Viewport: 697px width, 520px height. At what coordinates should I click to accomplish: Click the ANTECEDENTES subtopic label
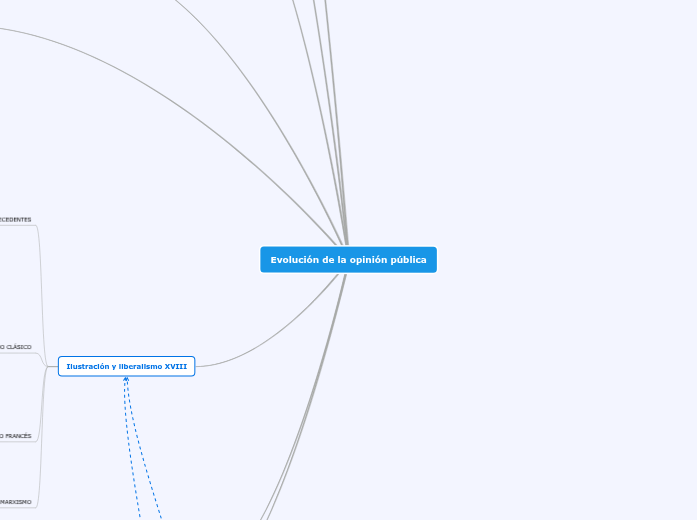point(16,219)
